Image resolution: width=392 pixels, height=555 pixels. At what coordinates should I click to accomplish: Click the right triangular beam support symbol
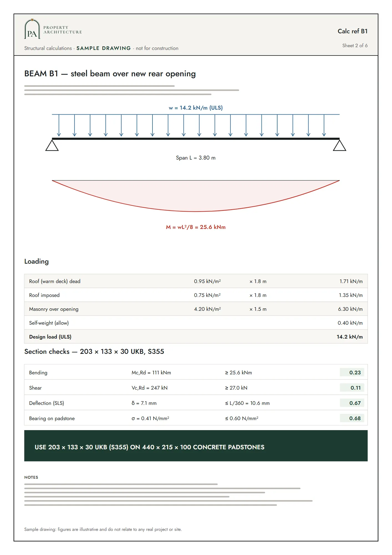tap(340, 145)
